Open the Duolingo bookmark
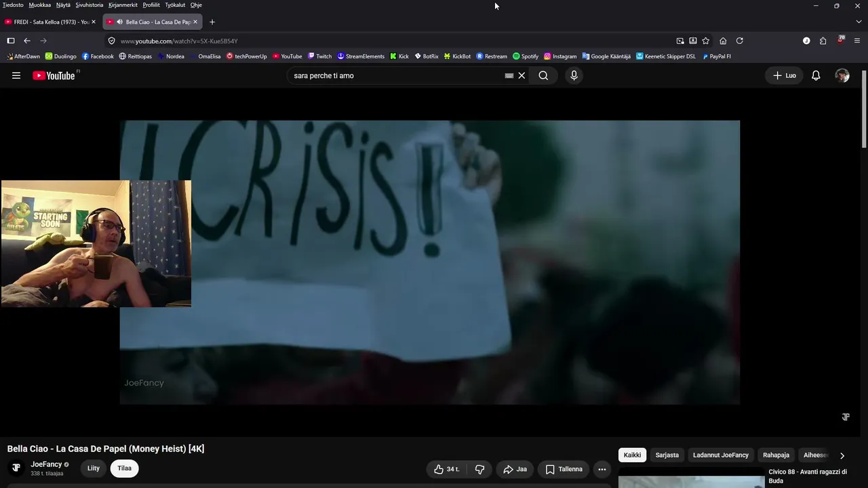The width and height of the screenshot is (868, 488). (x=61, y=56)
